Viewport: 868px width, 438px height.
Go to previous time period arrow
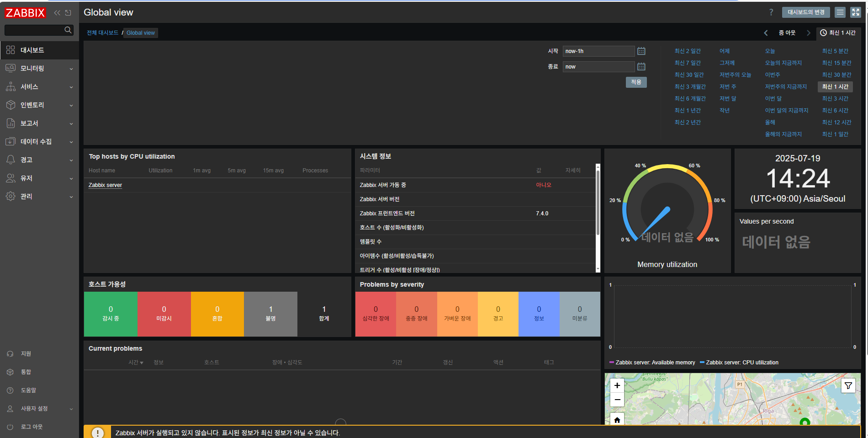coord(766,33)
